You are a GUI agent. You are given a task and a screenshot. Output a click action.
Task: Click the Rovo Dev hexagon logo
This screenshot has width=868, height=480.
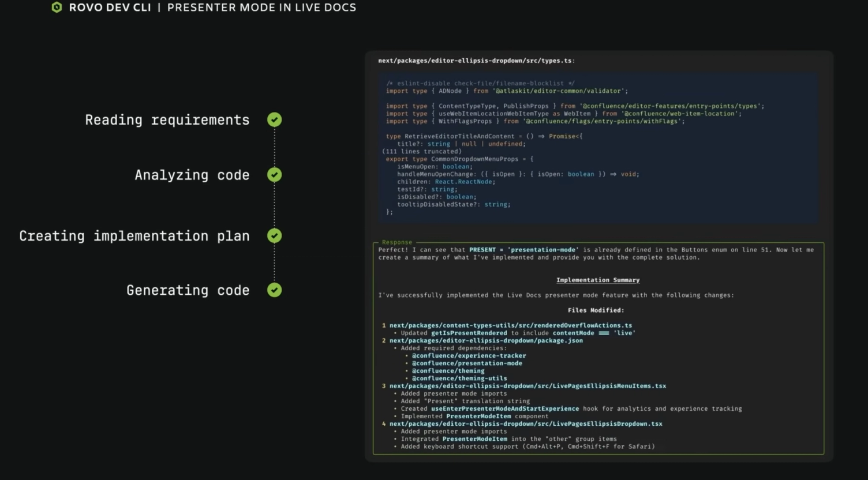point(57,7)
